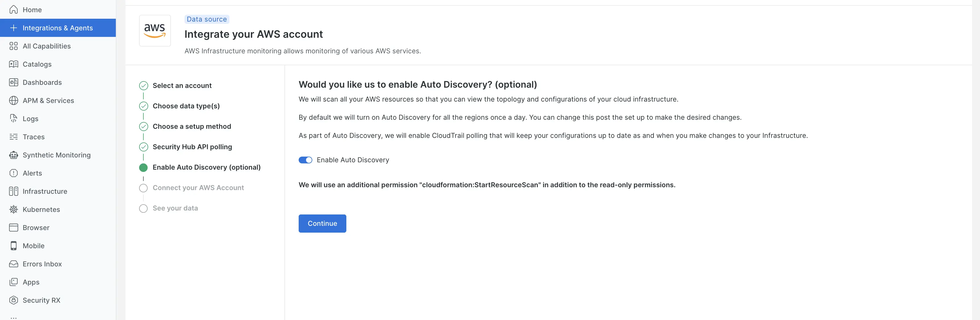Click the Mobile phone icon

pyautogui.click(x=14, y=246)
